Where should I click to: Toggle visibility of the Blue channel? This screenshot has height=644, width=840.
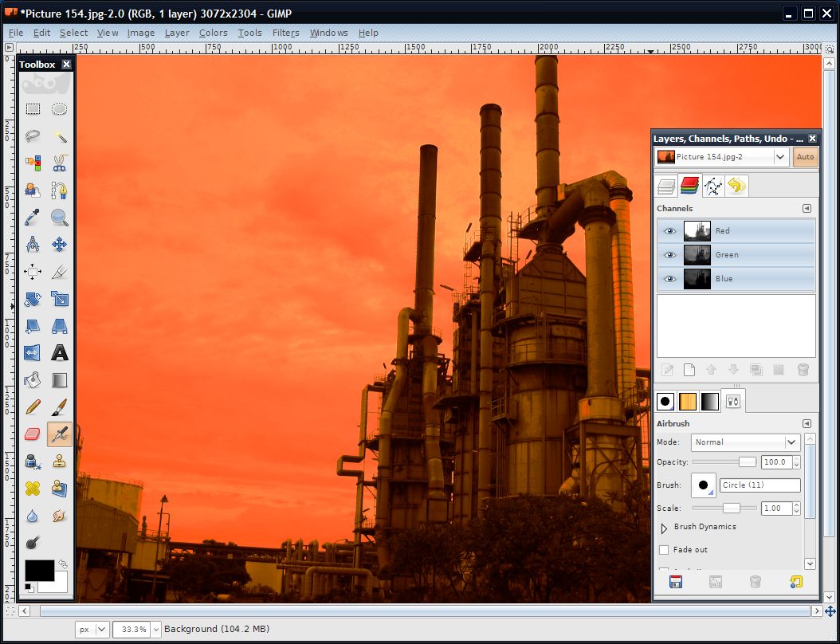coord(669,278)
